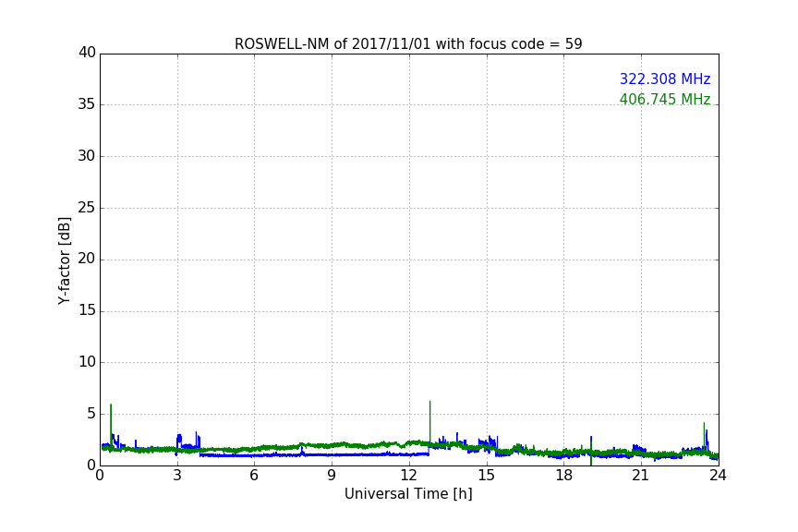Click the y-axis tick label '15'
Screen dimensions: 798x532
tap(87, 310)
